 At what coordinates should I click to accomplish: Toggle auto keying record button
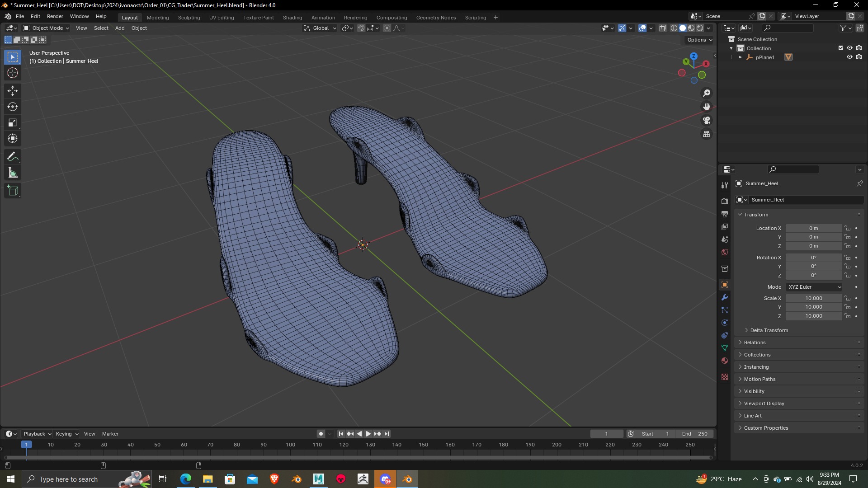(321, 434)
